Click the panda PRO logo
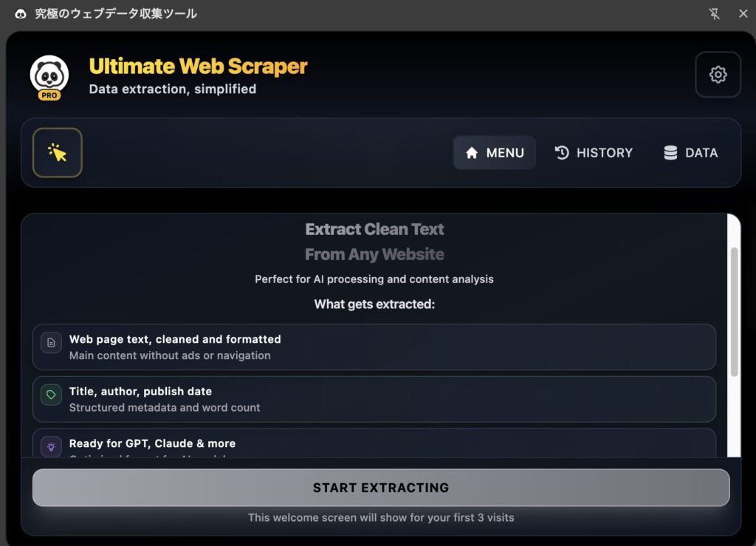The width and height of the screenshot is (756, 546). click(x=49, y=77)
